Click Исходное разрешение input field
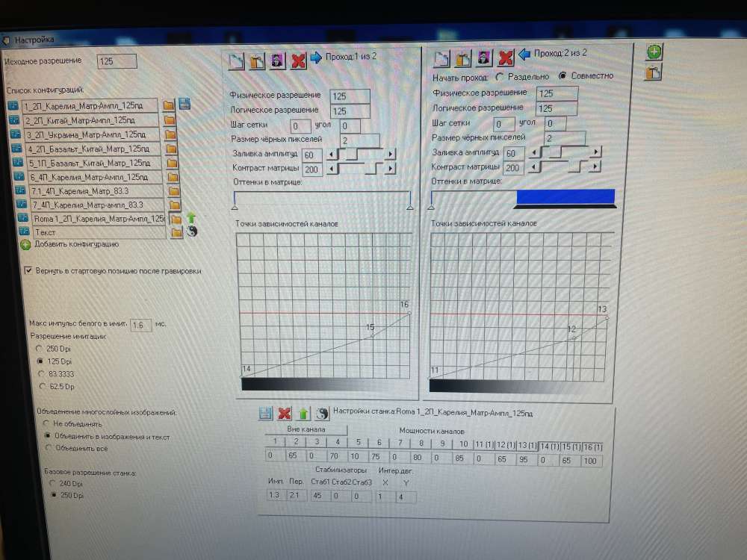 tap(117, 61)
